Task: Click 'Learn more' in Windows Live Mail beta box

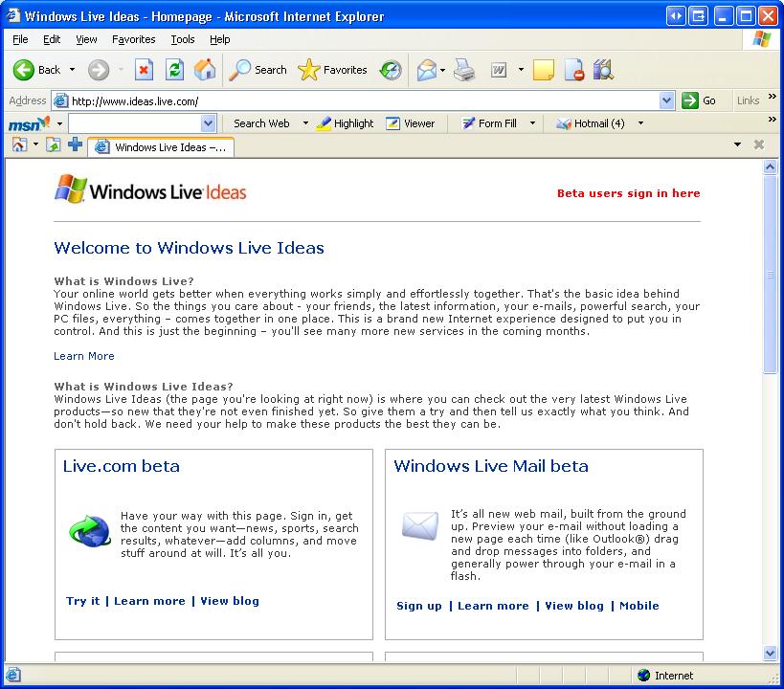Action: [493, 606]
